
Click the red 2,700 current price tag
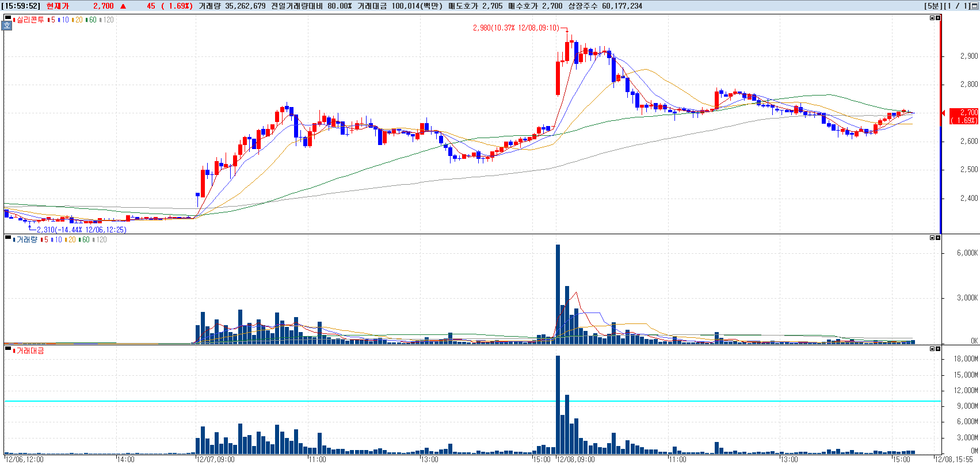[963, 116]
